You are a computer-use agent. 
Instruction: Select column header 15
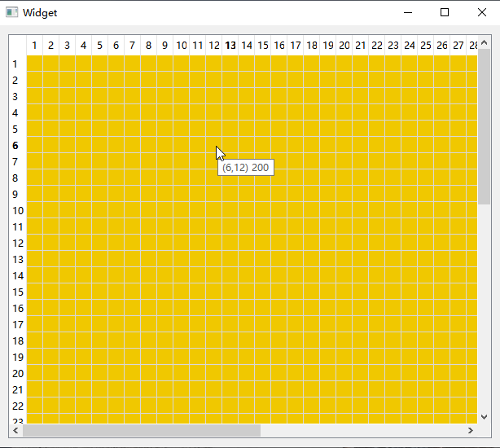(x=263, y=46)
